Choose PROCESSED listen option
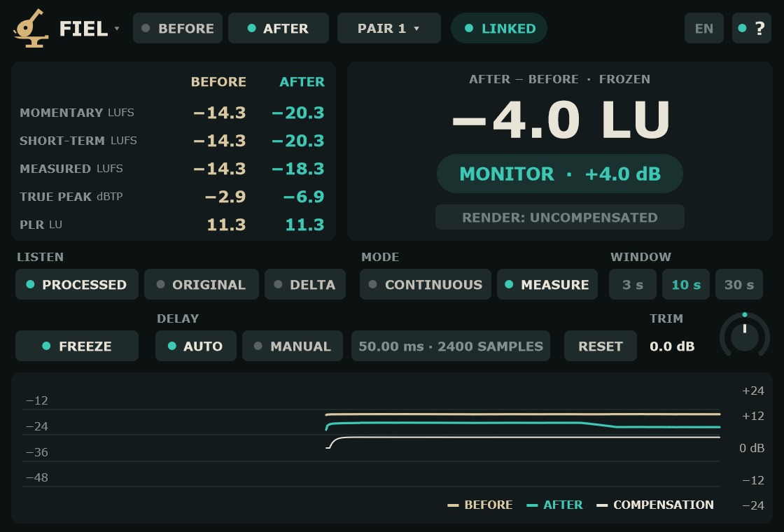Screen dimensions: 784x532 tap(77, 284)
